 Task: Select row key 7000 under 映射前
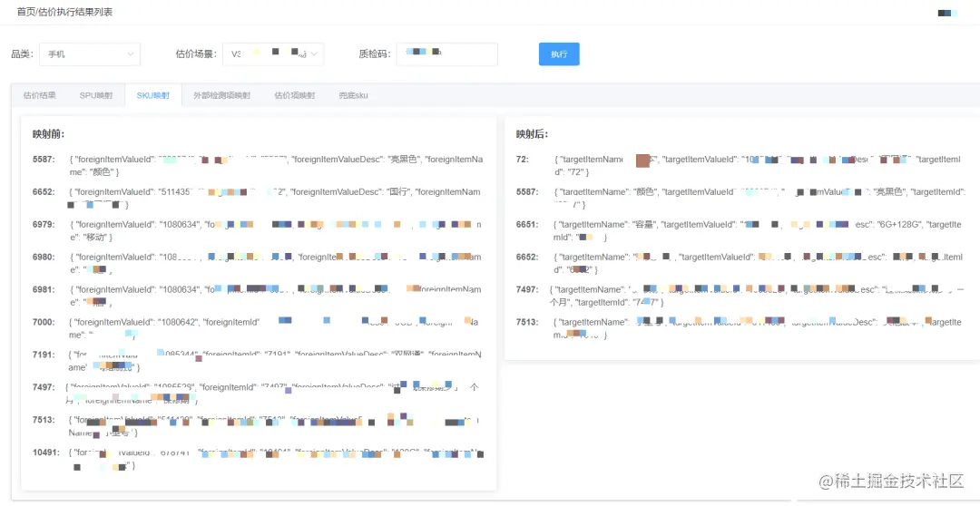click(44, 322)
